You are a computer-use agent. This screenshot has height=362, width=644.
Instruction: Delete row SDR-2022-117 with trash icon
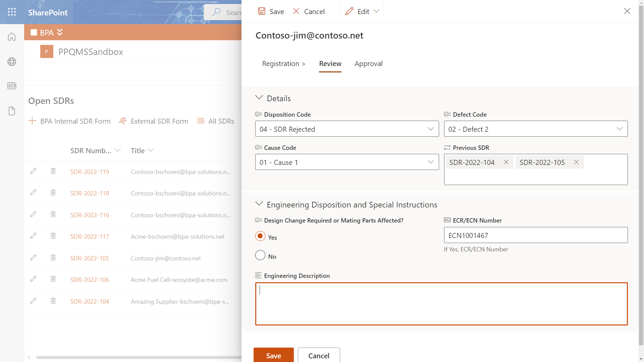(53, 236)
